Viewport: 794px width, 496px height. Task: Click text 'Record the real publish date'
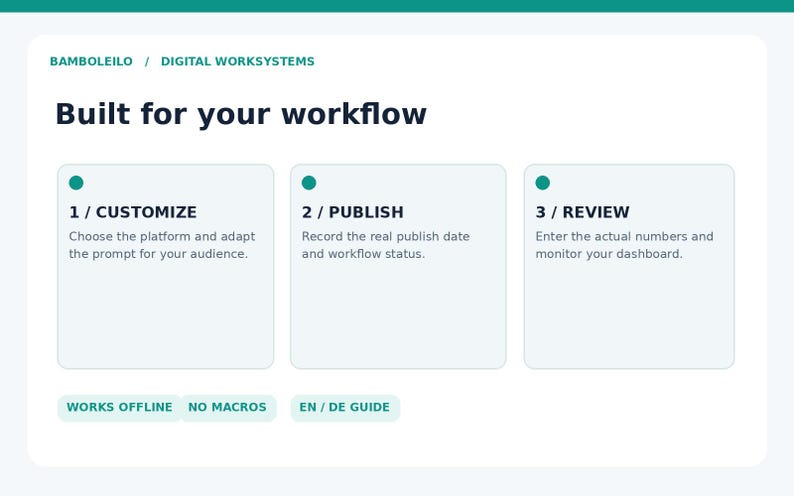[385, 236]
